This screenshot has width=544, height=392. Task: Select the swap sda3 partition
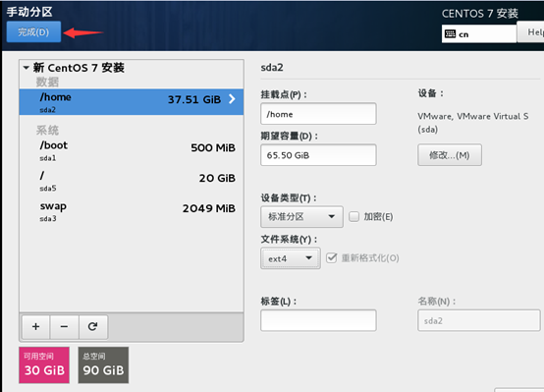(132, 211)
